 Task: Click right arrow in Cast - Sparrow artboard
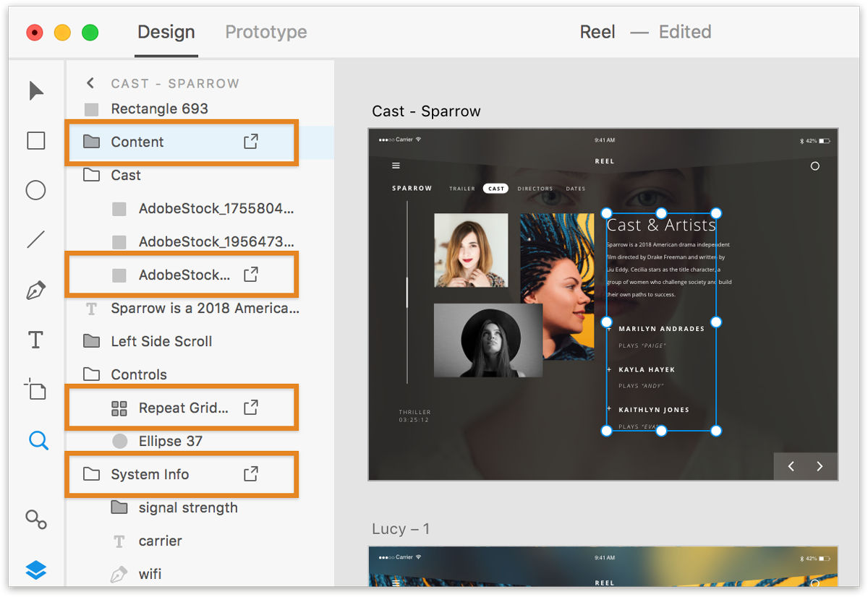tap(820, 466)
